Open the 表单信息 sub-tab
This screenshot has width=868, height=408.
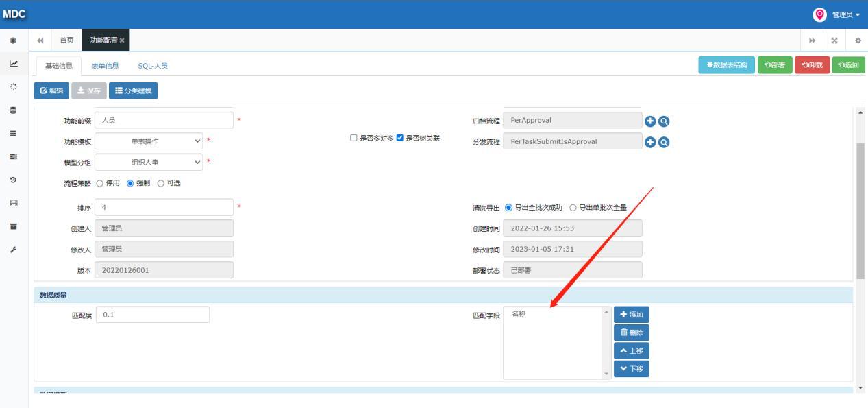(x=105, y=66)
